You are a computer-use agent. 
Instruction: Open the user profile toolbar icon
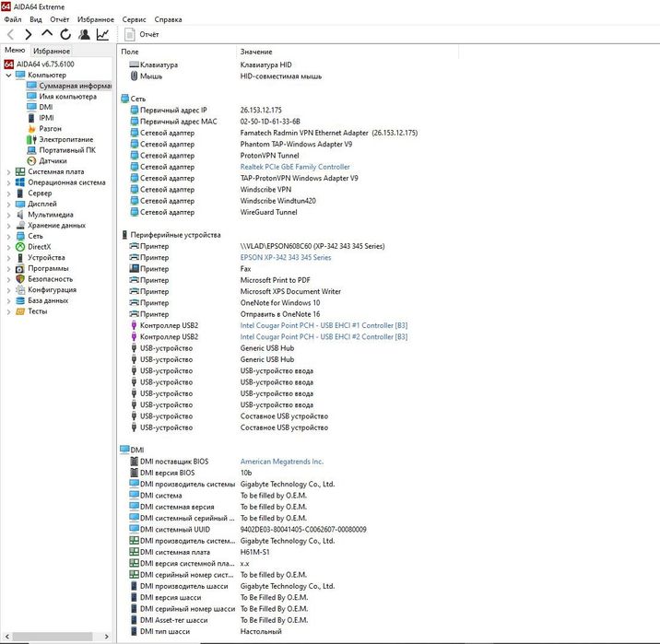tap(84, 34)
